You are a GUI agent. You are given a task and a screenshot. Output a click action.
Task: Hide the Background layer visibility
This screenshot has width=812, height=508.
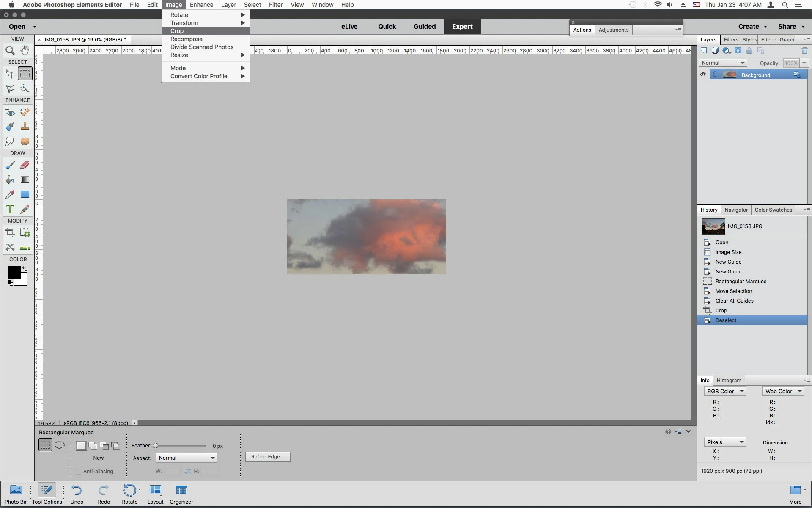703,75
